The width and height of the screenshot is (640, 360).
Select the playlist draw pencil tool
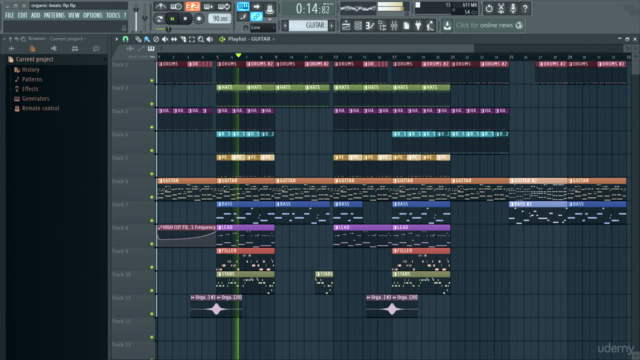click(x=138, y=39)
